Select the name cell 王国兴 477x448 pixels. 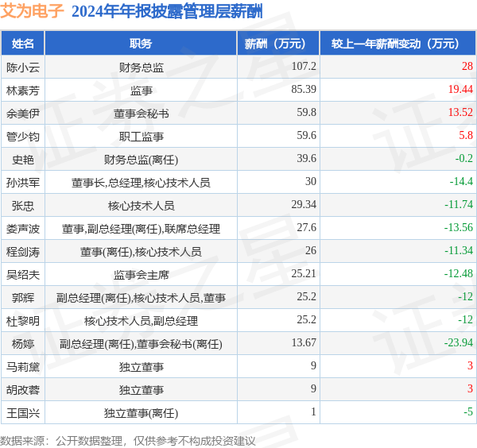coord(23,414)
